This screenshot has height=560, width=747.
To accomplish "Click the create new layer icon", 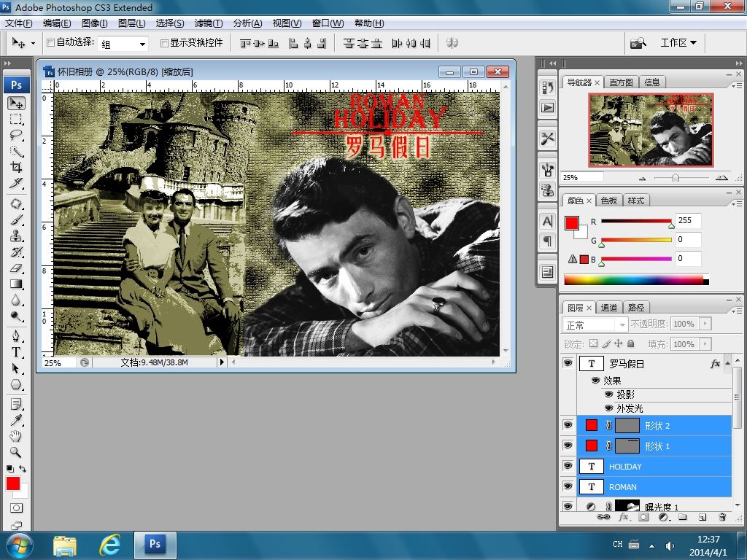I will pyautogui.click(x=703, y=517).
